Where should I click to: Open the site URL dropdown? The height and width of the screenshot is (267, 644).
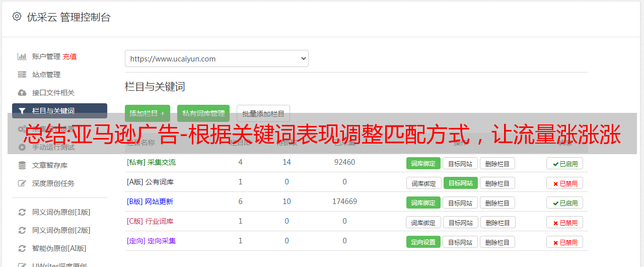point(217,58)
